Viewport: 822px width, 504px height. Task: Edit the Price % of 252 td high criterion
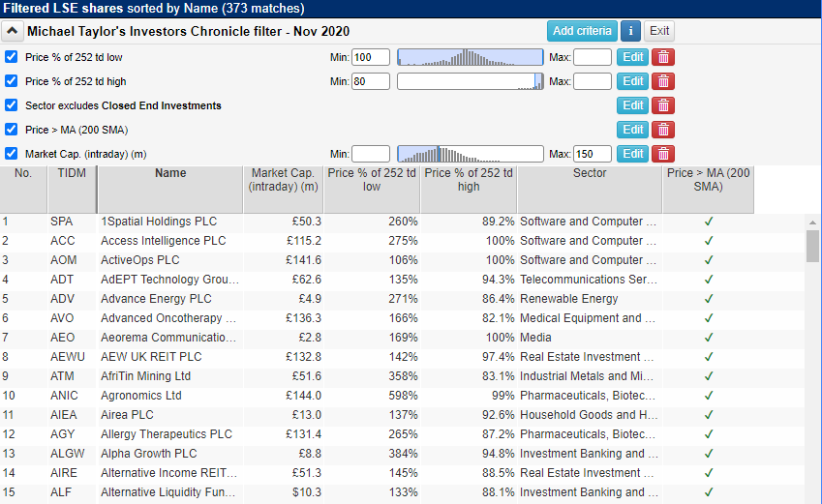point(633,81)
